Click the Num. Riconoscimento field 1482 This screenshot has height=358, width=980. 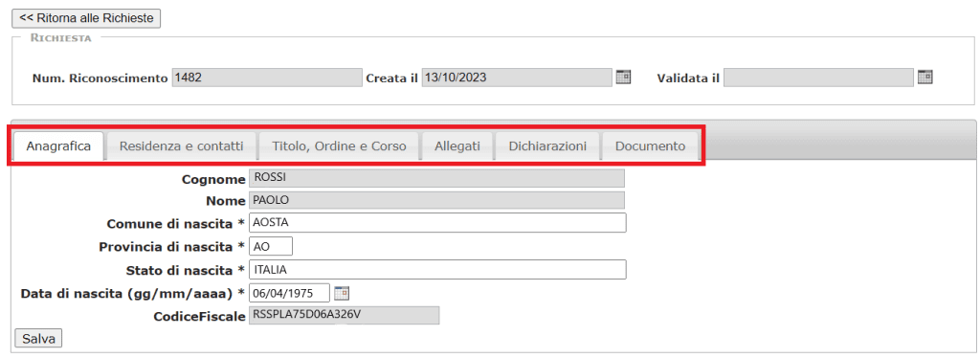(x=267, y=78)
